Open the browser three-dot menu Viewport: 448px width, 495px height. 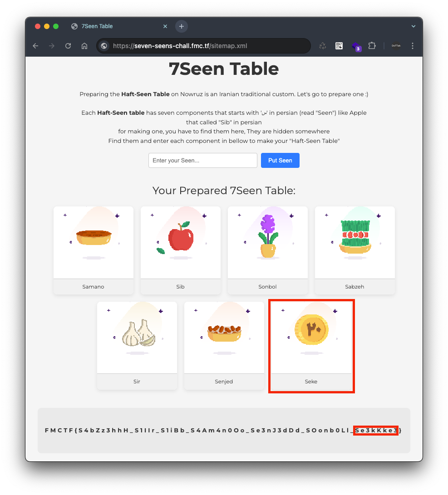412,46
